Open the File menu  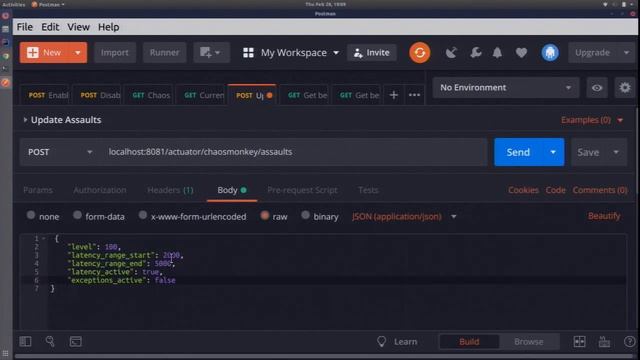tap(24, 27)
